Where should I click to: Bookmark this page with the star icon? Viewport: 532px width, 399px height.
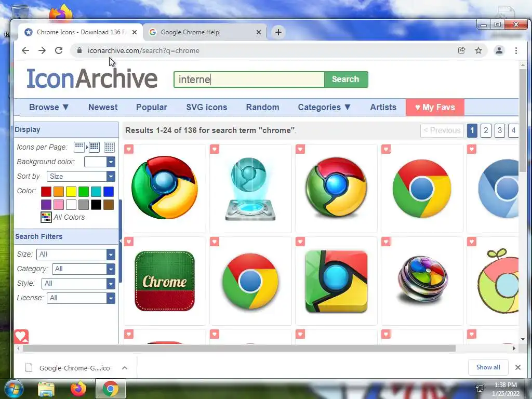pos(478,50)
